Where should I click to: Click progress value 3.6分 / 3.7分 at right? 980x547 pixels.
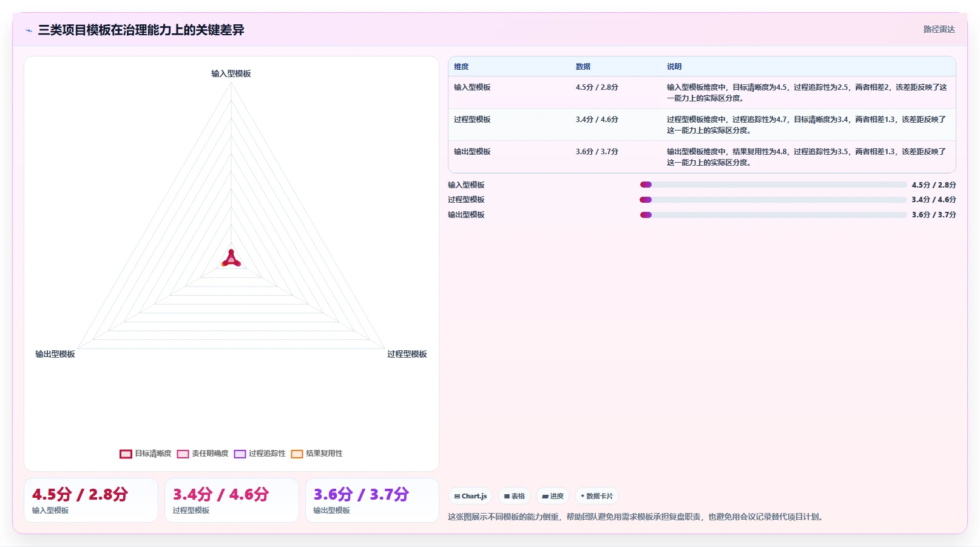coord(934,215)
